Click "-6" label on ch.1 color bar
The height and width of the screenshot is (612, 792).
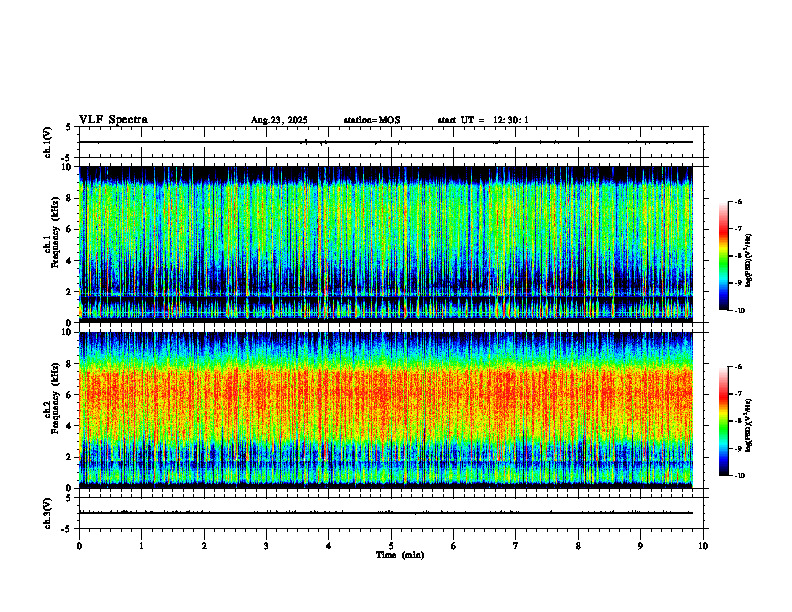pos(737,201)
